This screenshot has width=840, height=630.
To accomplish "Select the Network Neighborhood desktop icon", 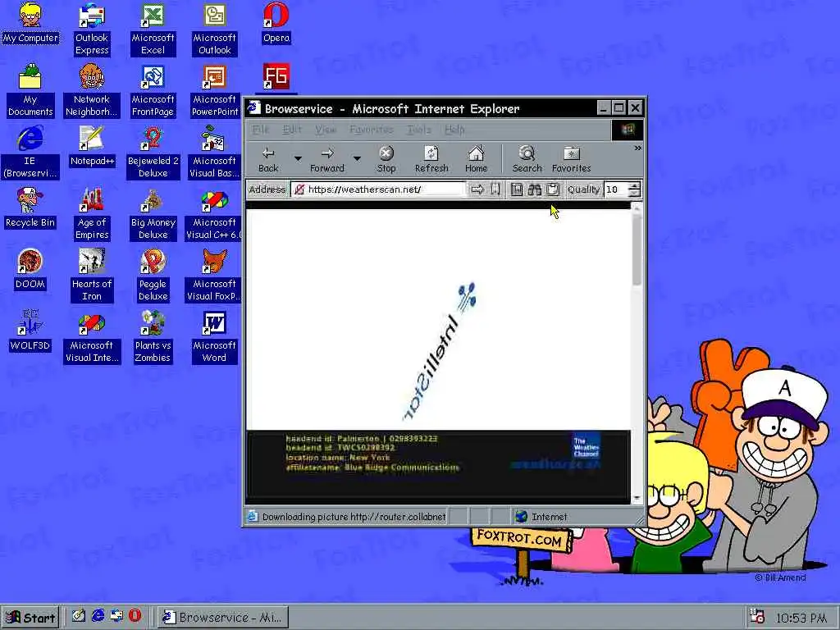I will pos(92,91).
